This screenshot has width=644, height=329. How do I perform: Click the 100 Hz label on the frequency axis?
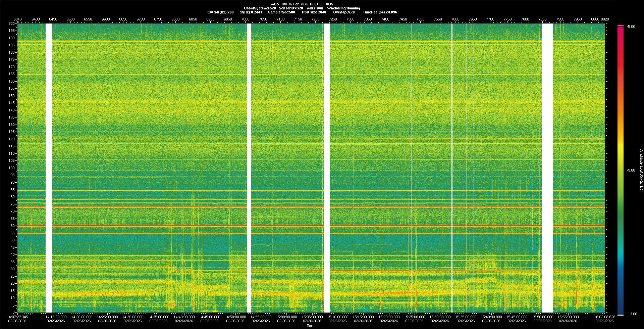coord(12,168)
